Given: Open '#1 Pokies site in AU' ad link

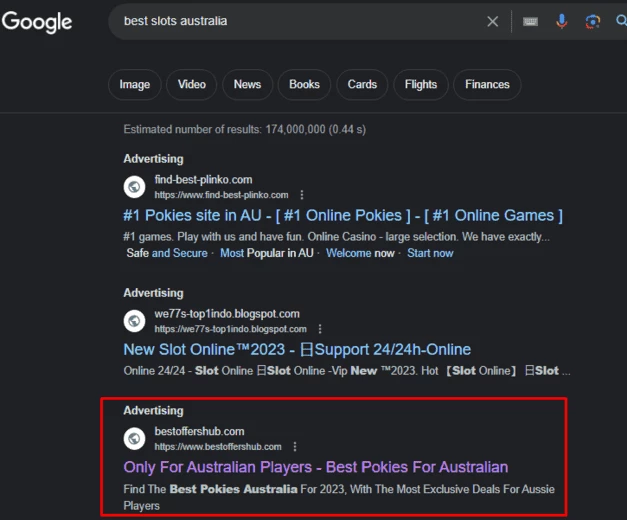Looking at the screenshot, I should coord(343,216).
